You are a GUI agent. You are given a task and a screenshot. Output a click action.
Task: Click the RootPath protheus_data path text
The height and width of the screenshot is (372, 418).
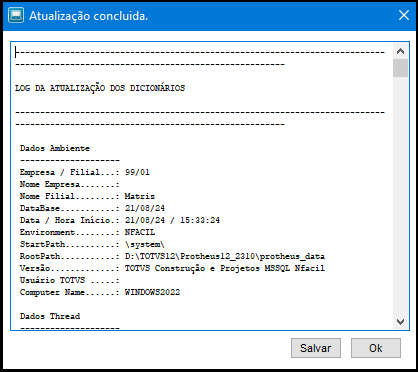225,256
